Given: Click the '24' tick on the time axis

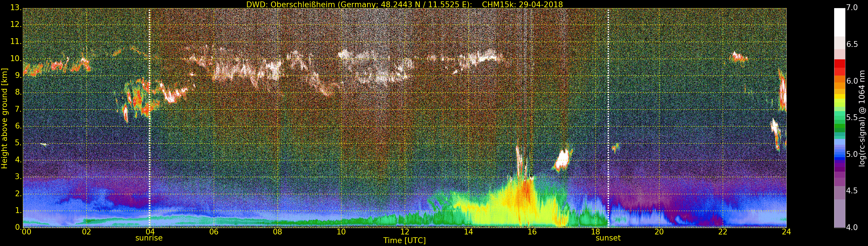Looking at the screenshot, I should [786, 232].
